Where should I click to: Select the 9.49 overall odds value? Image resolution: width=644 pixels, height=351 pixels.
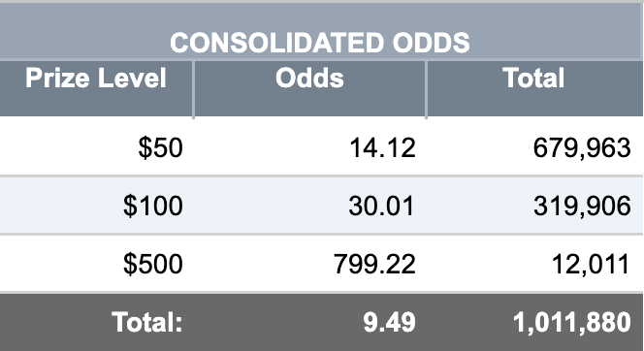(389, 322)
